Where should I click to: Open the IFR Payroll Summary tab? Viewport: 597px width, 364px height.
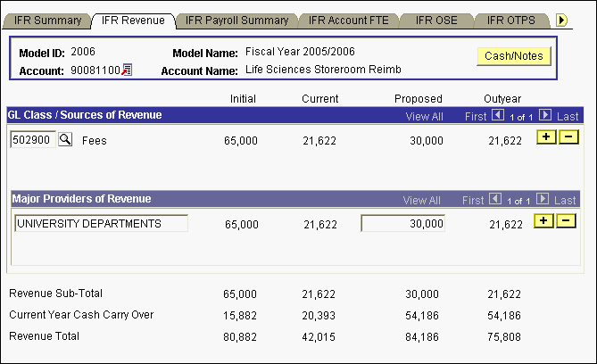click(236, 20)
